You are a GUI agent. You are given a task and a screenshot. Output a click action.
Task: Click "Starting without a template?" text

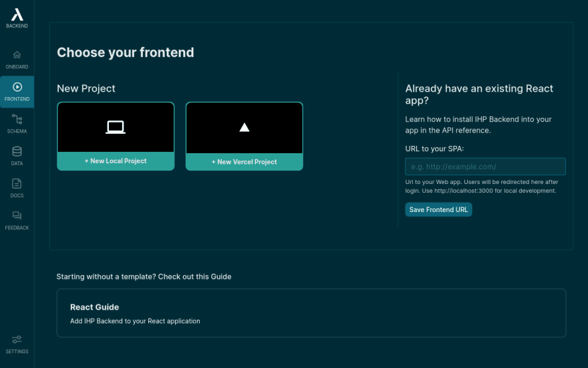pos(106,277)
